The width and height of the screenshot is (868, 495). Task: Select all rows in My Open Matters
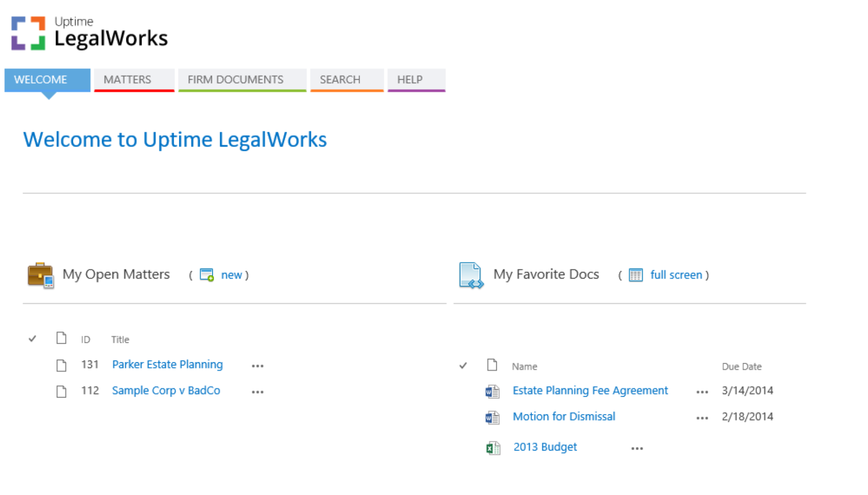(x=32, y=338)
